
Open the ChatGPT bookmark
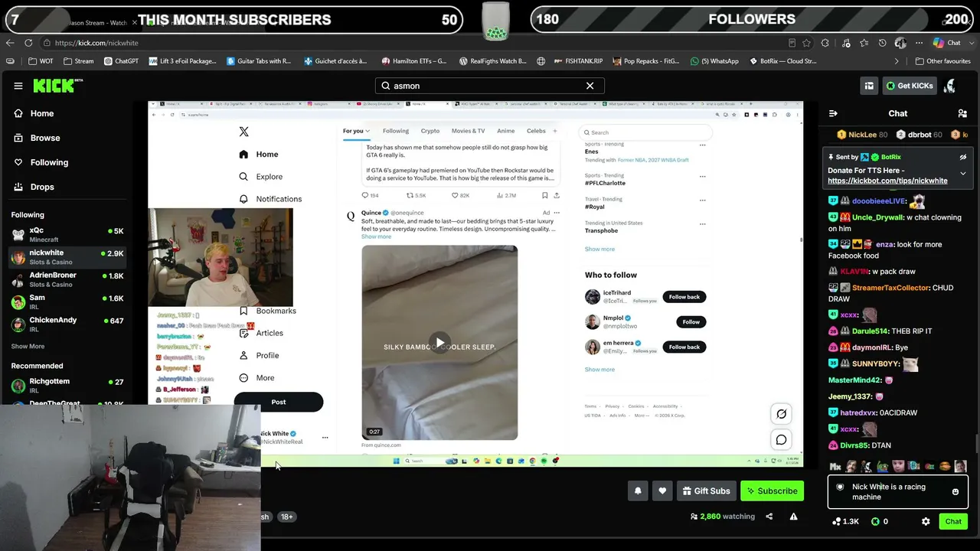point(121,61)
